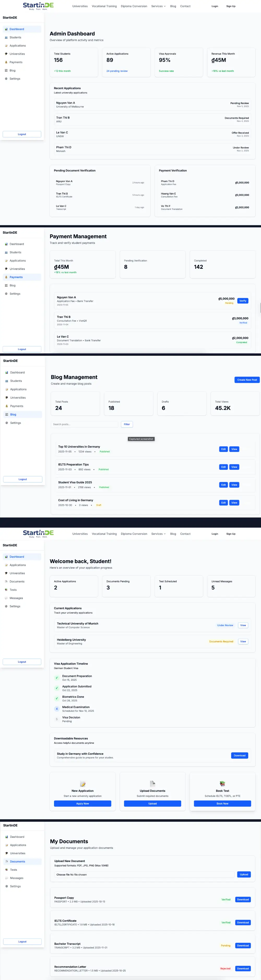The image size is (261, 980).
Task: Click the highlighted Blog sidebar icon
Action: [x=7, y=415]
